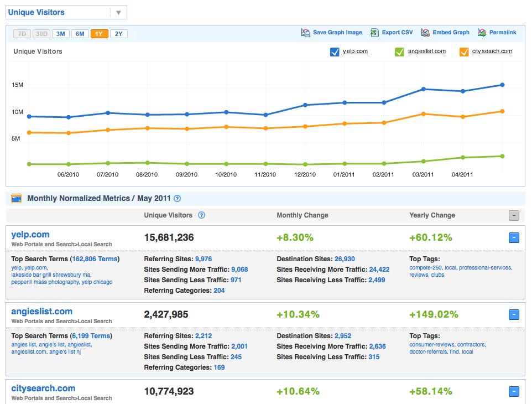Viewport: 532px width, 404px height.
Task: Click angieslist Referring Sites value 2,212
Action: click(203, 336)
